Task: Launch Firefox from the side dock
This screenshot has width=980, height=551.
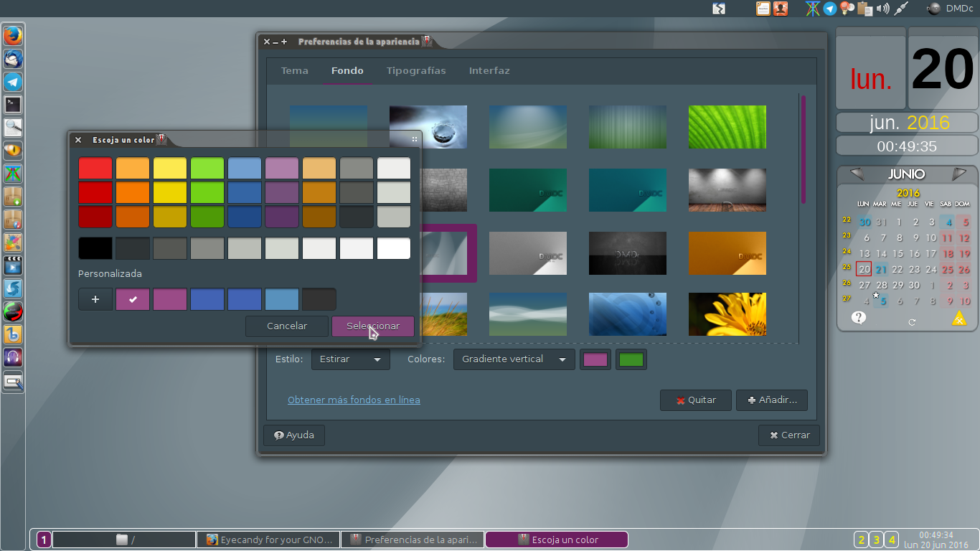Action: (13, 35)
